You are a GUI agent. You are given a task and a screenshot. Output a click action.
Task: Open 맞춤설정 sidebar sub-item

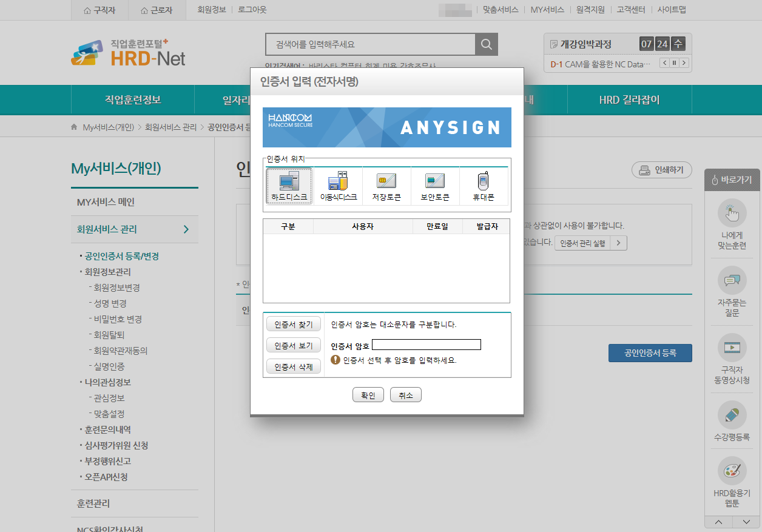pyautogui.click(x=109, y=414)
